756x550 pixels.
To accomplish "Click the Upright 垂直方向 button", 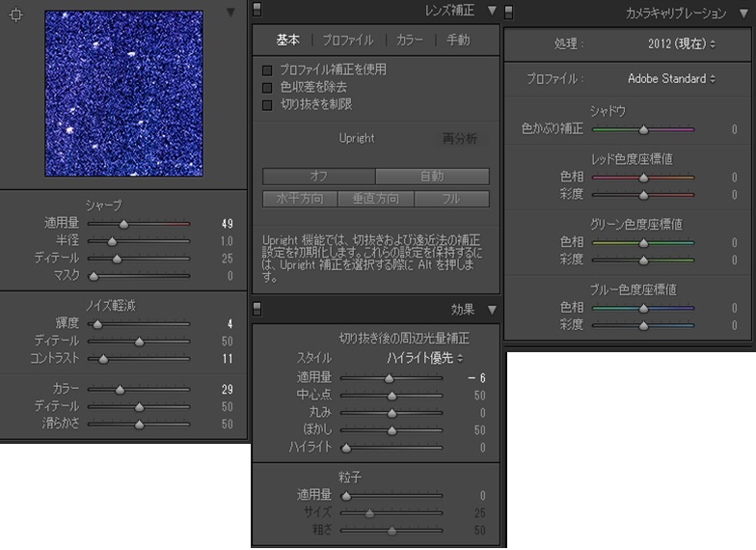I will pyautogui.click(x=376, y=199).
